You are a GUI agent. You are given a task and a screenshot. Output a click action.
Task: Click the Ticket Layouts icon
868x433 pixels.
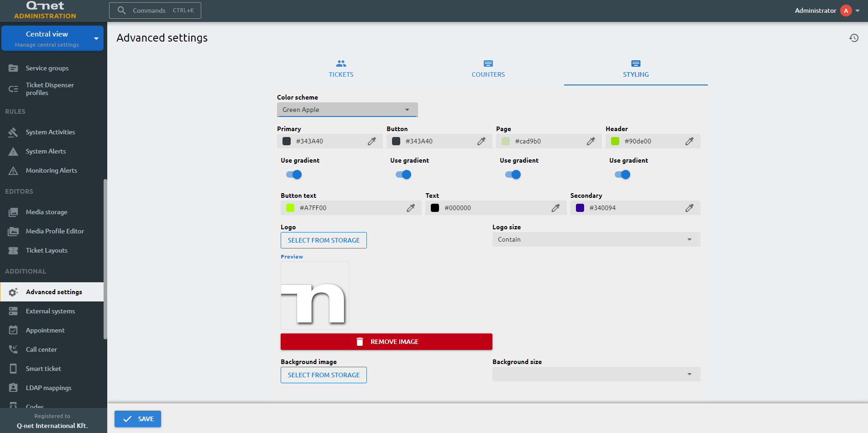[13, 250]
